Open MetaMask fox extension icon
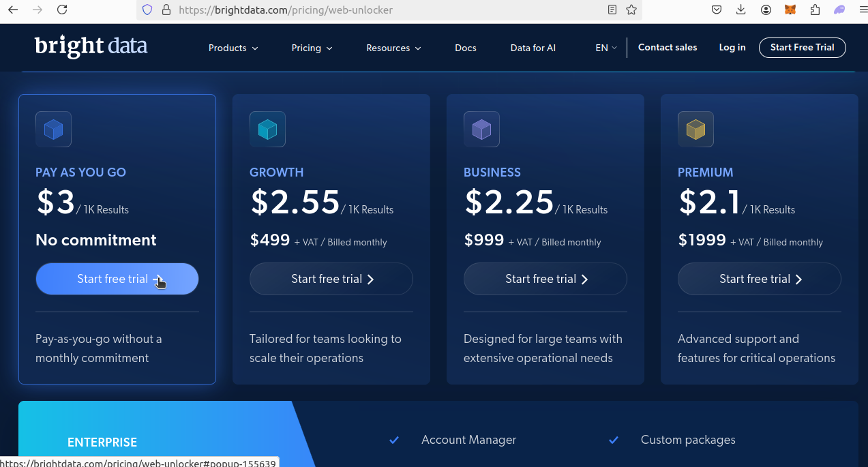This screenshot has width=868, height=467. tap(790, 10)
